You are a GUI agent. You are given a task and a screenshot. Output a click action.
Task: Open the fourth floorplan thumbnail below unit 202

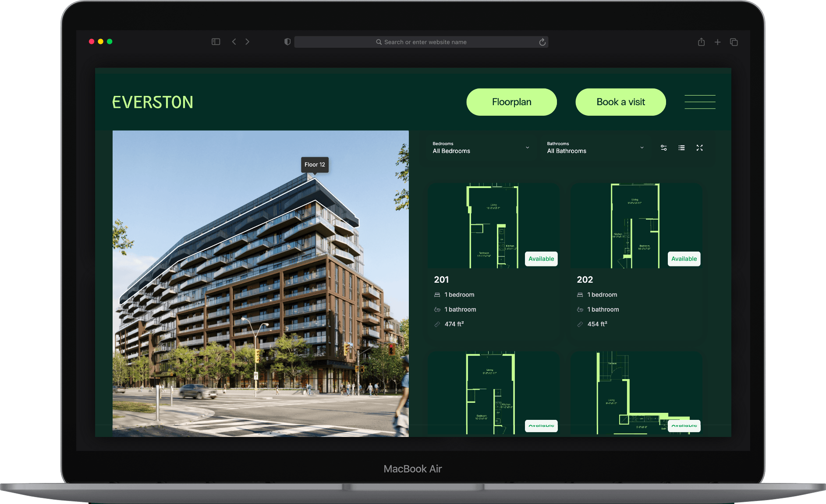[636, 393]
